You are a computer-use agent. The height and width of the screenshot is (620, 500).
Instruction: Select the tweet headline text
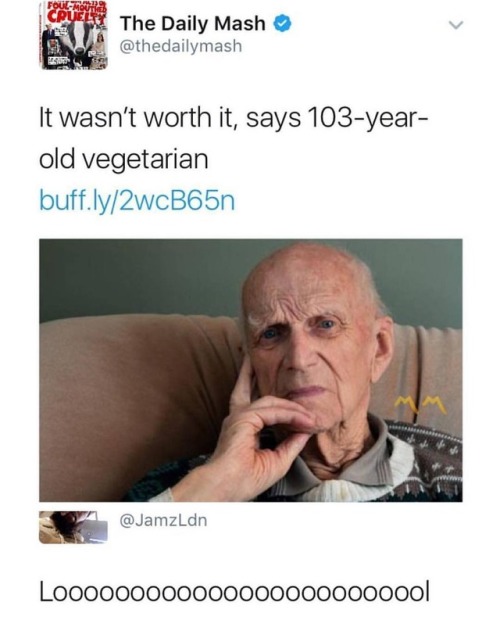(233, 138)
